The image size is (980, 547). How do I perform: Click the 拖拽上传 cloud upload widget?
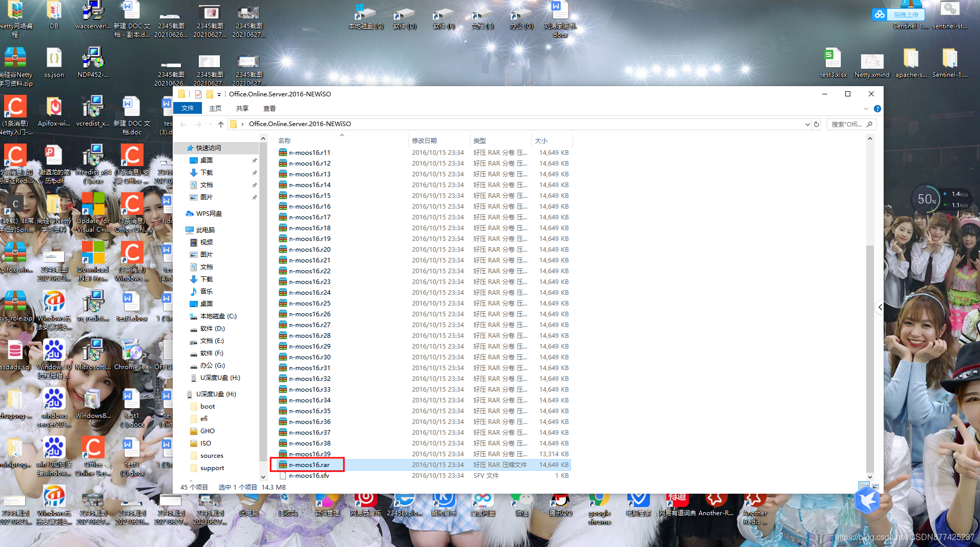(899, 14)
